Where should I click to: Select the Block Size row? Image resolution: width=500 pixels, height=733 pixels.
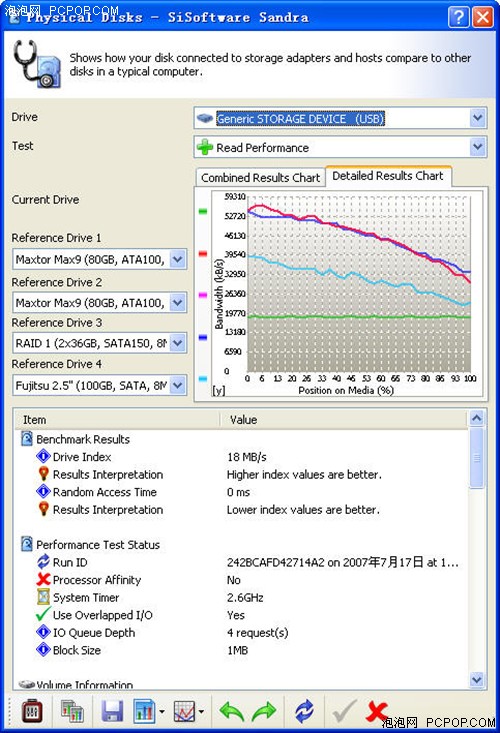pos(241,650)
